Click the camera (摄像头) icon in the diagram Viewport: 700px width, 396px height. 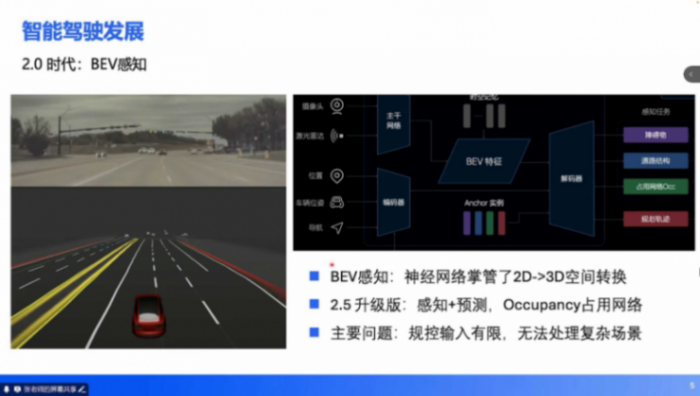point(337,106)
